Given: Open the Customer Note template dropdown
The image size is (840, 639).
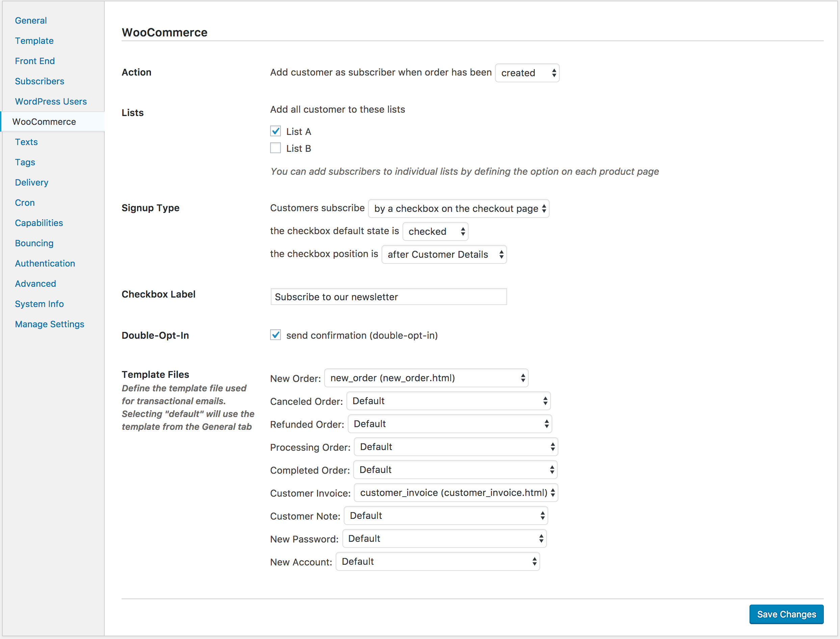Looking at the screenshot, I should coord(446,516).
